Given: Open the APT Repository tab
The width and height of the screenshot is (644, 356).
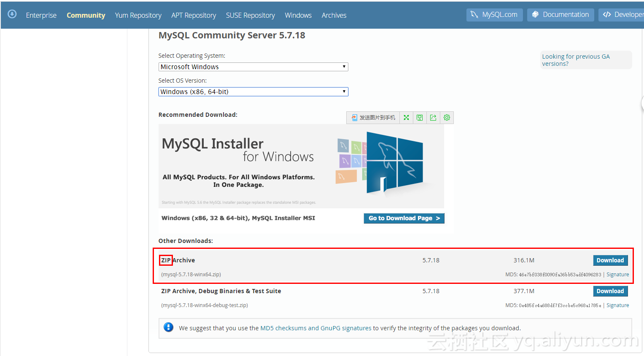Looking at the screenshot, I should click(194, 15).
